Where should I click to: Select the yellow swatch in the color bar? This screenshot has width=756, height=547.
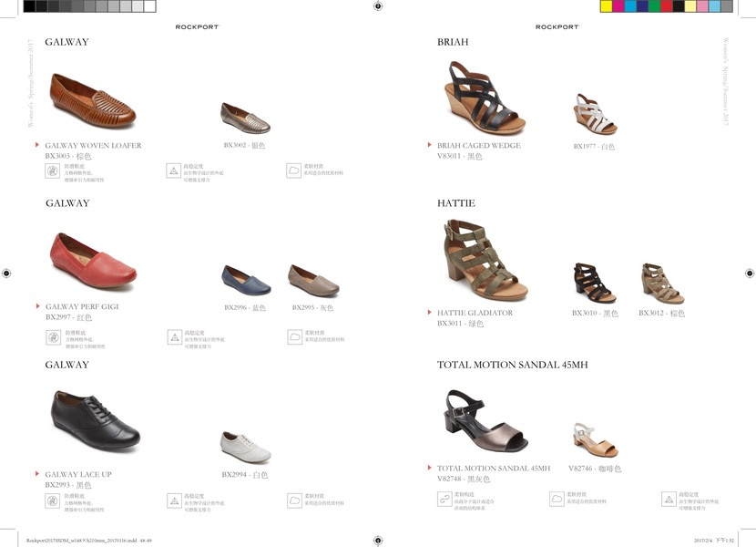(x=607, y=6)
